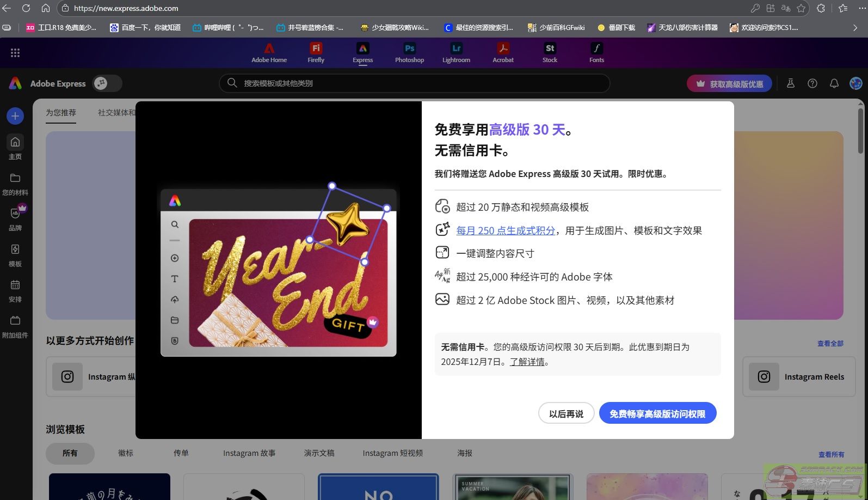Open the apps grid launcher
The image size is (868, 500).
(15, 53)
